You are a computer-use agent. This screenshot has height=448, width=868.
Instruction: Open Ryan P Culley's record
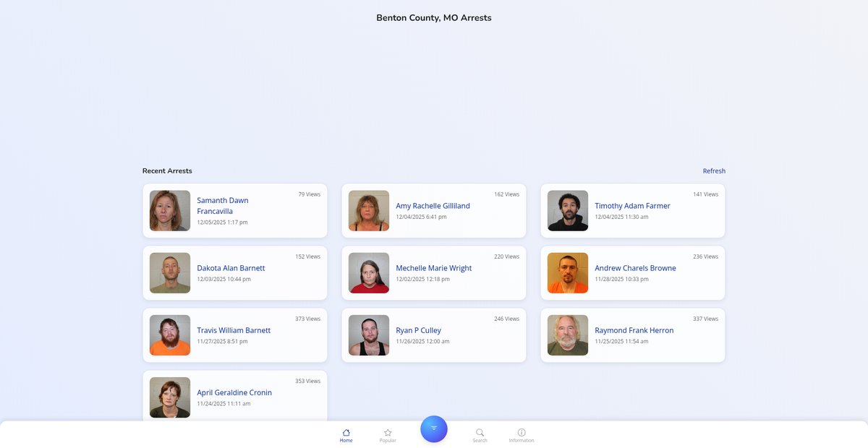pos(434,335)
